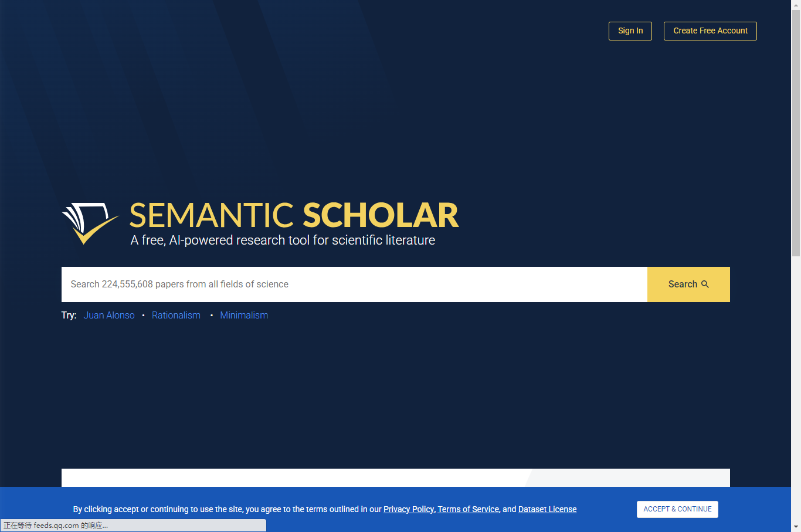Image resolution: width=801 pixels, height=532 pixels.
Task: Open the Dataset License link
Action: (548, 509)
